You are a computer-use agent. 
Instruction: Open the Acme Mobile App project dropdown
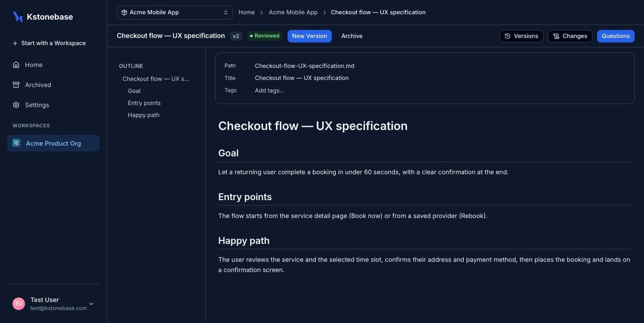click(x=174, y=13)
